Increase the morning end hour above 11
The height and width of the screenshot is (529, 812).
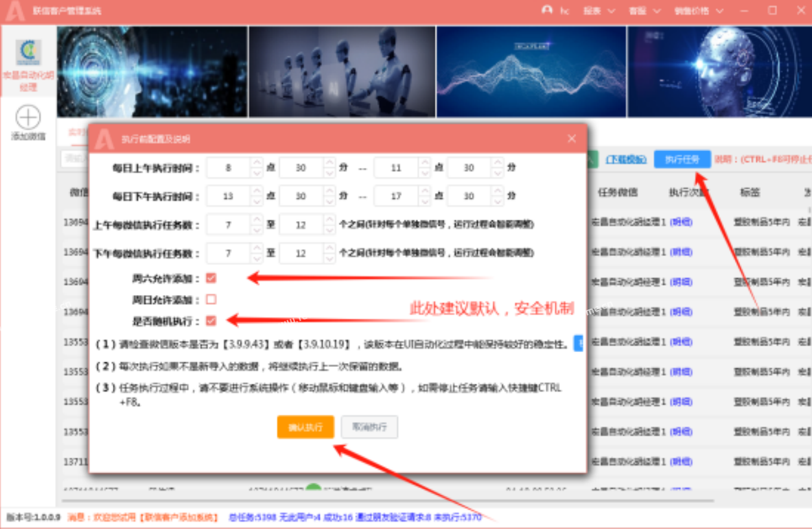coord(424,163)
